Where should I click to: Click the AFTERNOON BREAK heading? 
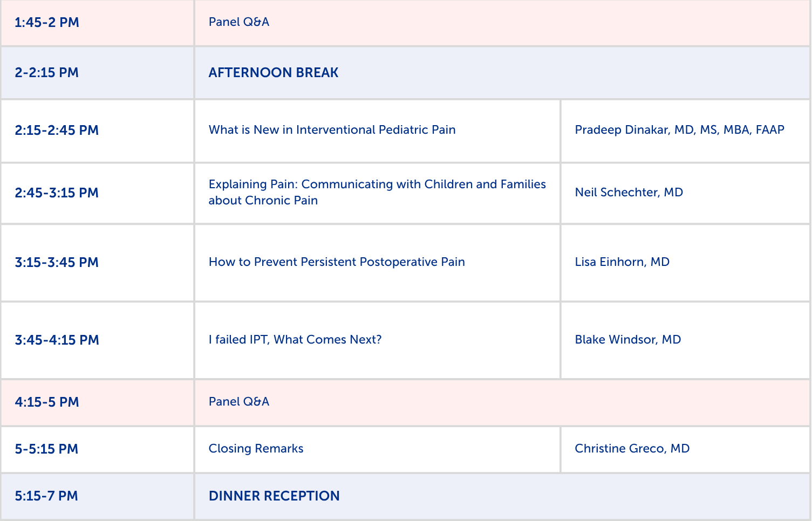[x=274, y=73]
